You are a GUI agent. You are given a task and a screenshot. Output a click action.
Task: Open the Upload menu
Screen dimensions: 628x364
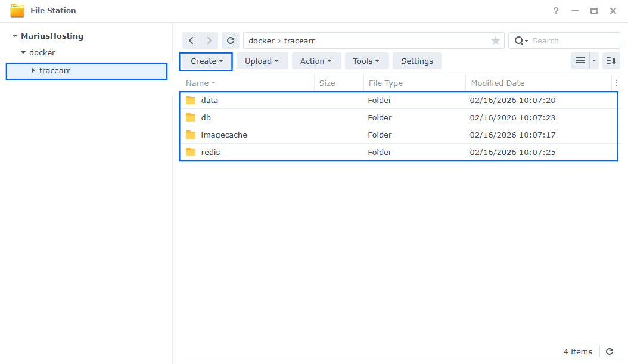point(262,60)
